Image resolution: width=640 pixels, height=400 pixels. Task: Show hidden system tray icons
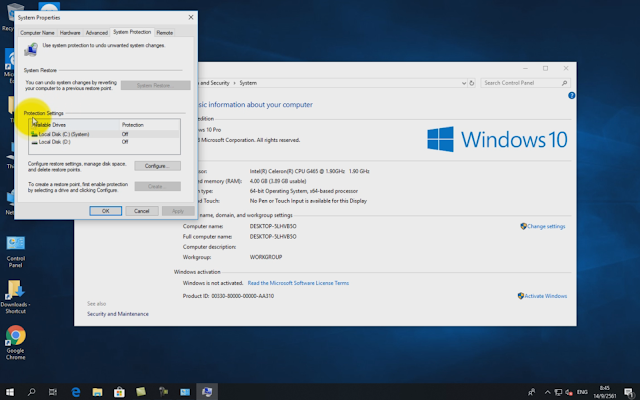point(547,392)
